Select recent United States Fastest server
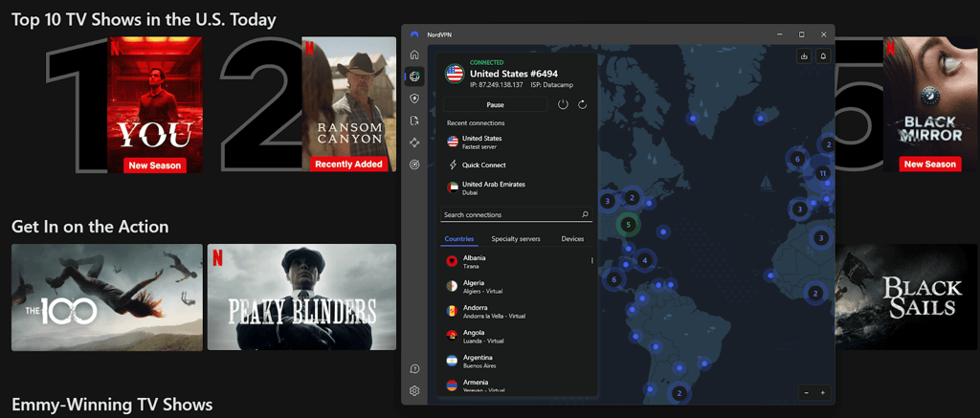The width and height of the screenshot is (980, 418). pyautogui.click(x=516, y=142)
